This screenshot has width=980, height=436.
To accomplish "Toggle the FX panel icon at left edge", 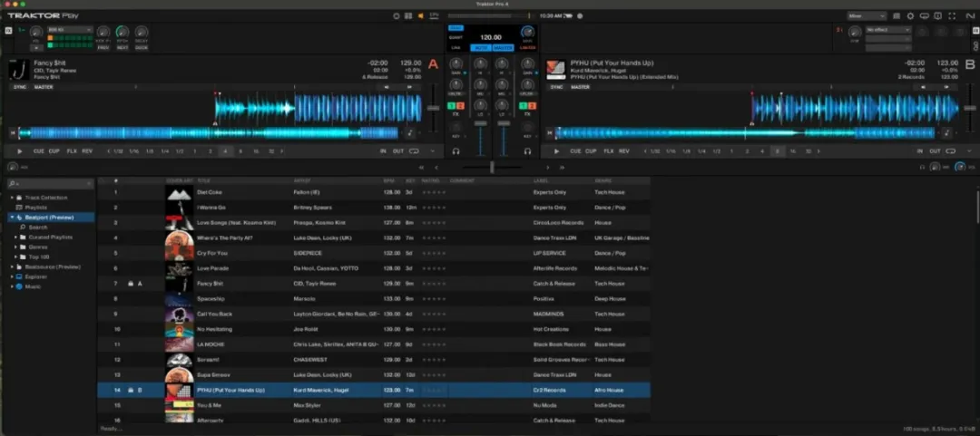I will point(8,30).
